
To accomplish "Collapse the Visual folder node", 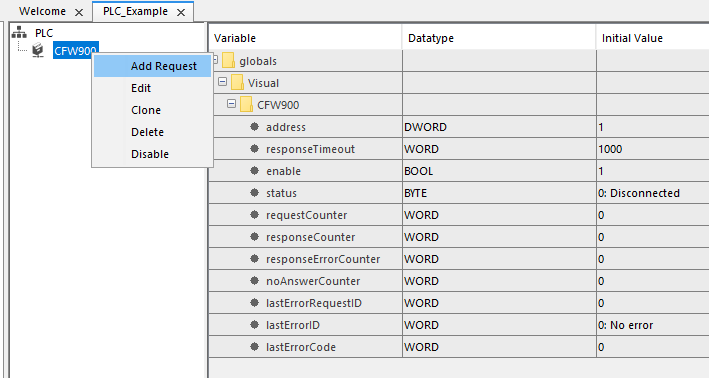I will click(222, 82).
